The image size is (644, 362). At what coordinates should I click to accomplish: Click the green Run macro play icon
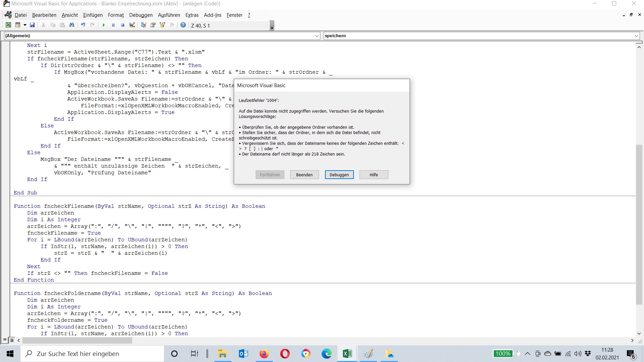click(x=104, y=25)
